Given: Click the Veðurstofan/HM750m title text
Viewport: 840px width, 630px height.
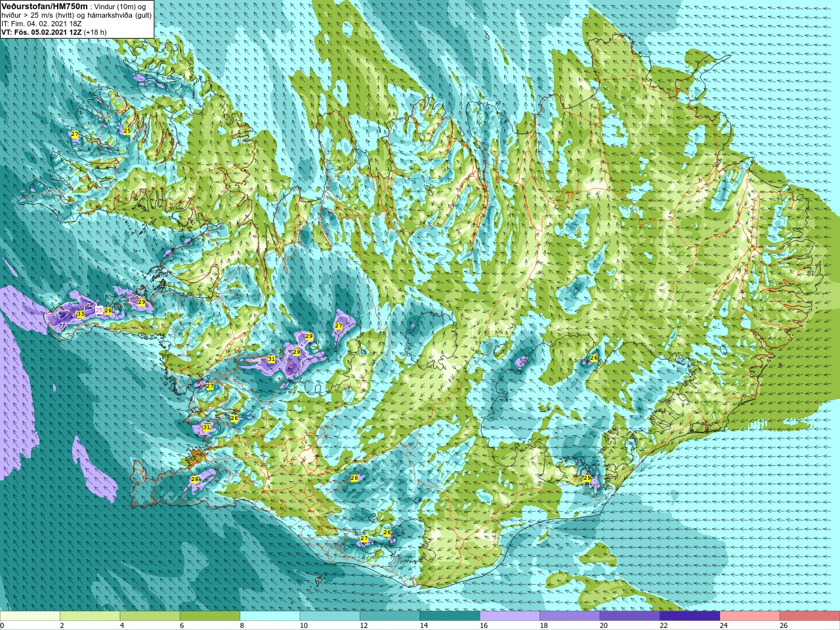Looking at the screenshot, I should click(45, 6).
